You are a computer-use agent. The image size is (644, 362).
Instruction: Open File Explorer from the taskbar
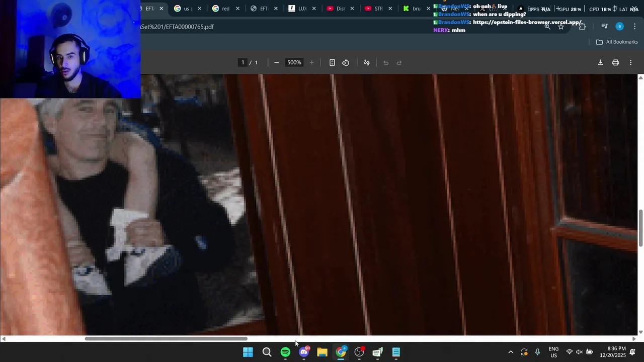(x=323, y=352)
